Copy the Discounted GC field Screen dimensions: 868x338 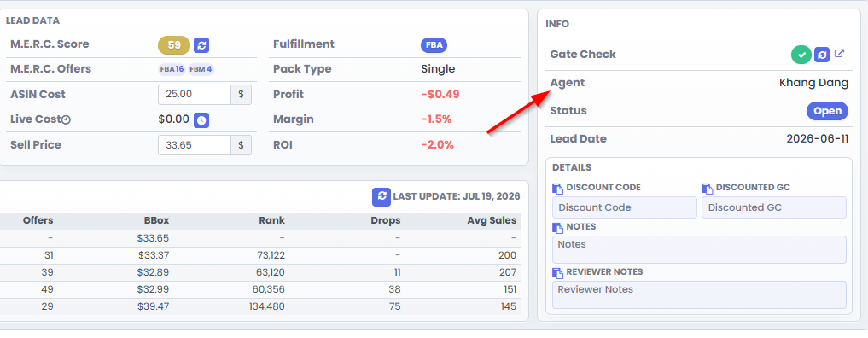click(x=707, y=189)
